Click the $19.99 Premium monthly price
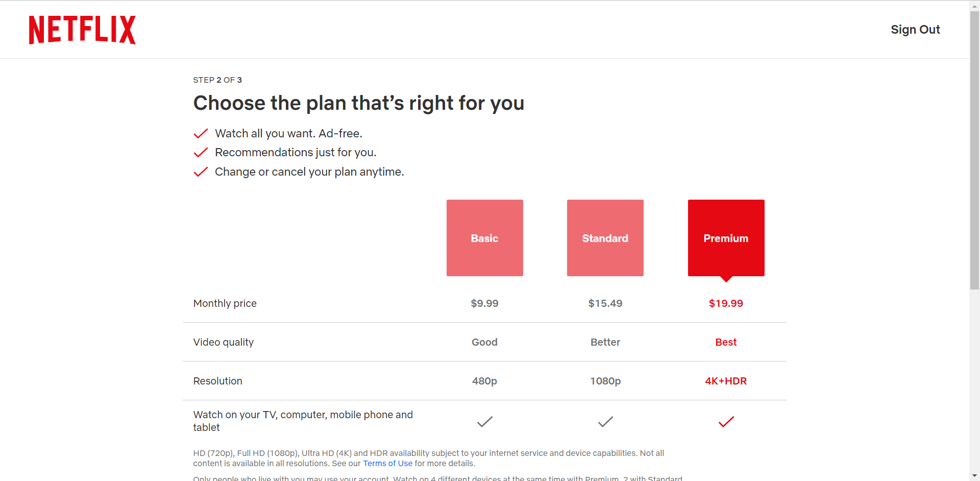 [726, 303]
